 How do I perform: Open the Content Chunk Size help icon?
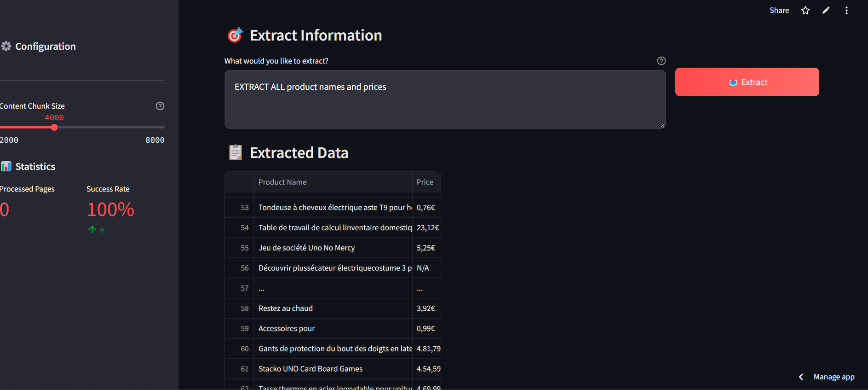coord(160,106)
